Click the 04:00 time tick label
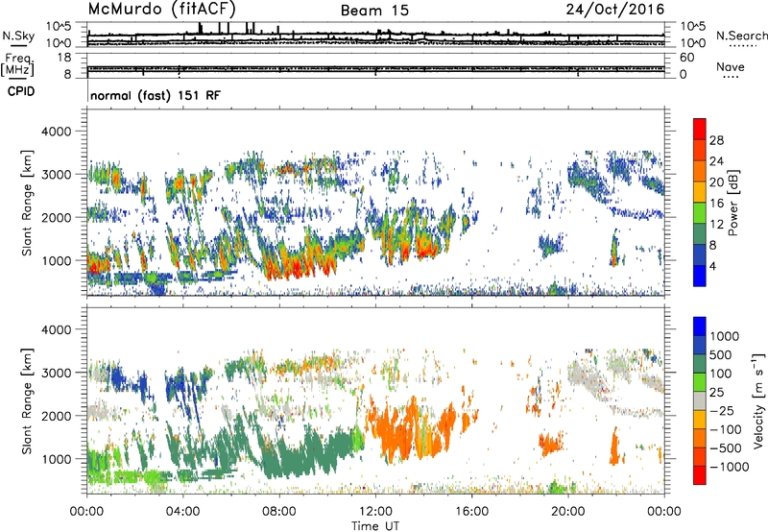 pyautogui.click(x=183, y=512)
